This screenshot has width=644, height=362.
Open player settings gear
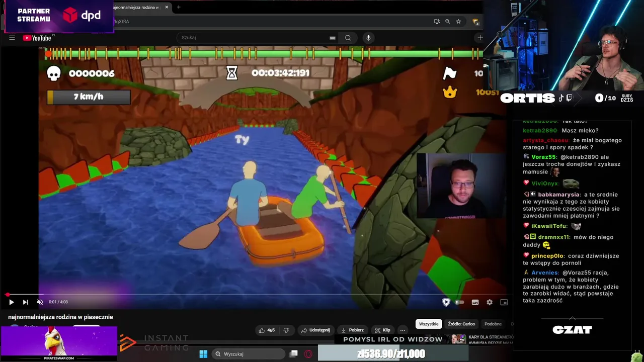[490, 302]
